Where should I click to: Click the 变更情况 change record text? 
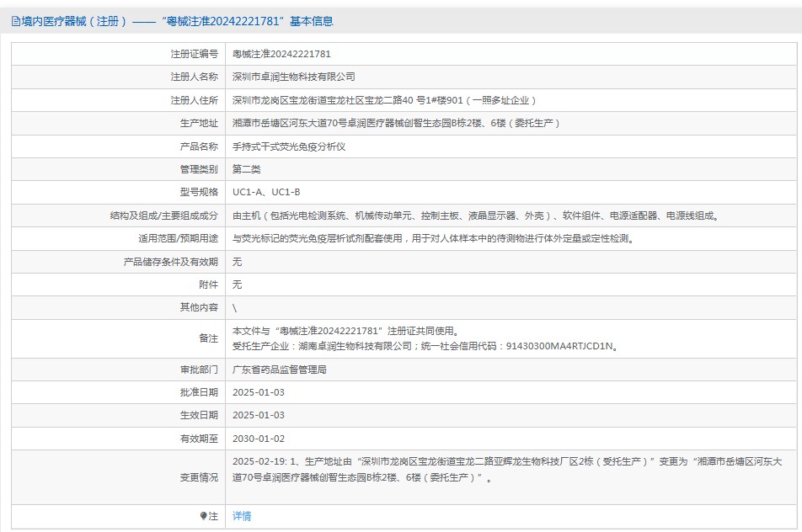pos(506,470)
